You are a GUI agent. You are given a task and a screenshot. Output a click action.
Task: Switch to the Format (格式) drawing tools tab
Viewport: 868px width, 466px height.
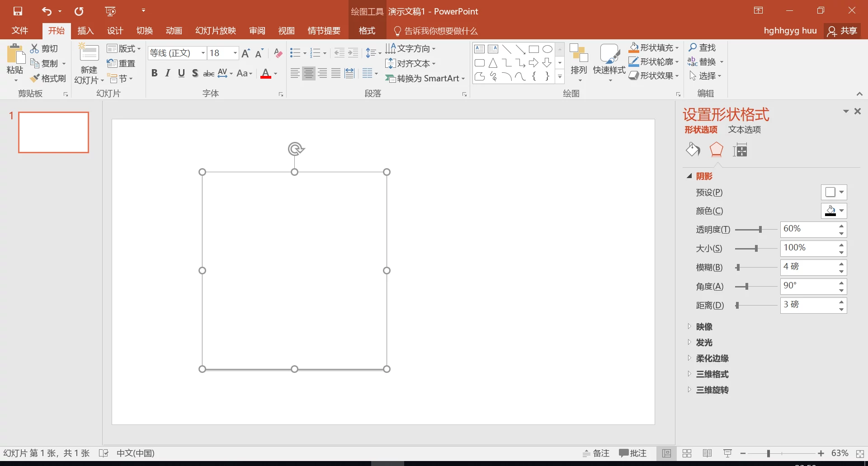(x=367, y=31)
